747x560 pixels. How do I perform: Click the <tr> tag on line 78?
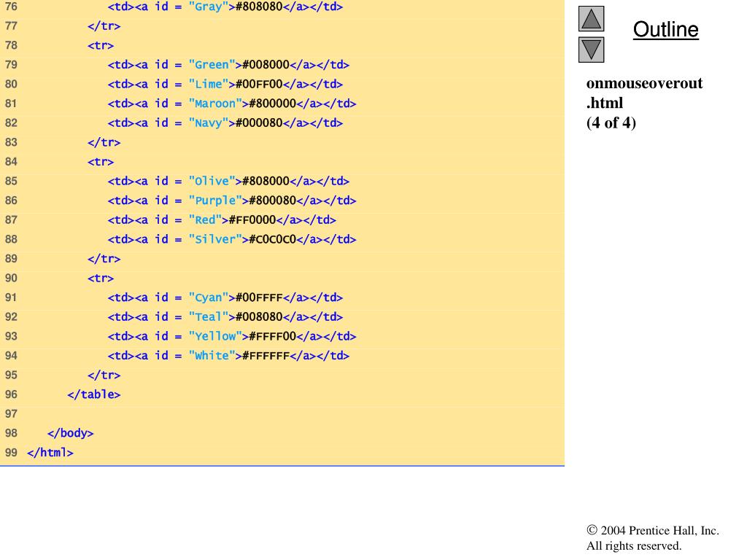101,46
